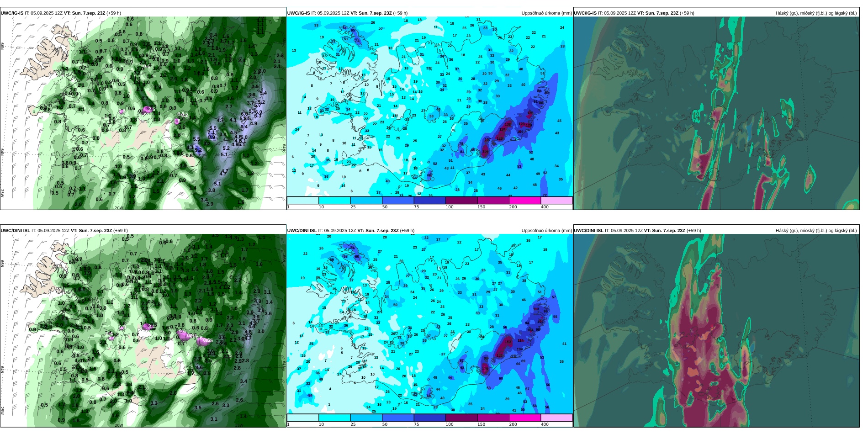The width and height of the screenshot is (868, 434).
Task: Click the '113' precipitation value on UWC/DINI ISL map
Action: pyautogui.click(x=536, y=309)
